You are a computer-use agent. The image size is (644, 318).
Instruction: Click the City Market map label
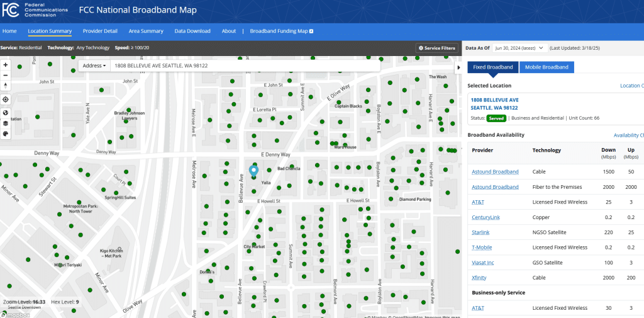(254, 247)
